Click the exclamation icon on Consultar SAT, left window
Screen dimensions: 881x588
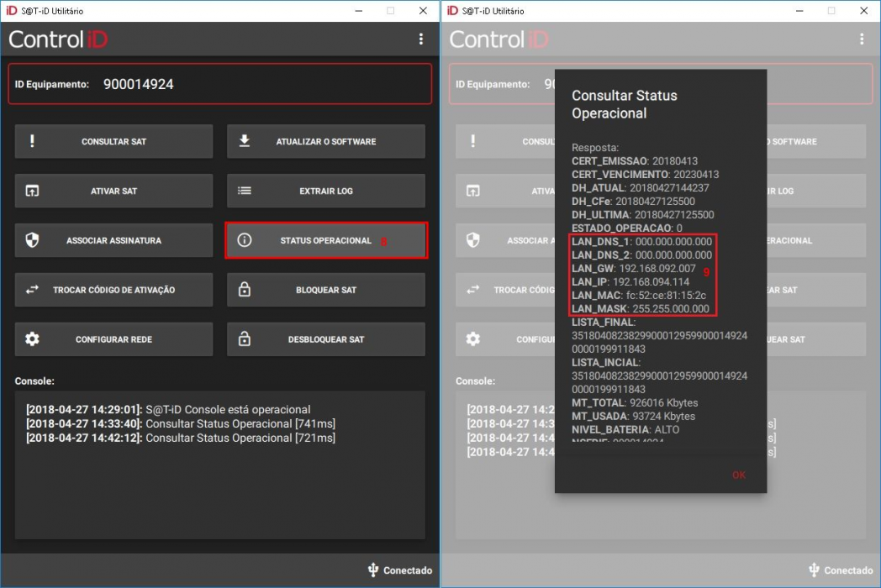pos(32,141)
